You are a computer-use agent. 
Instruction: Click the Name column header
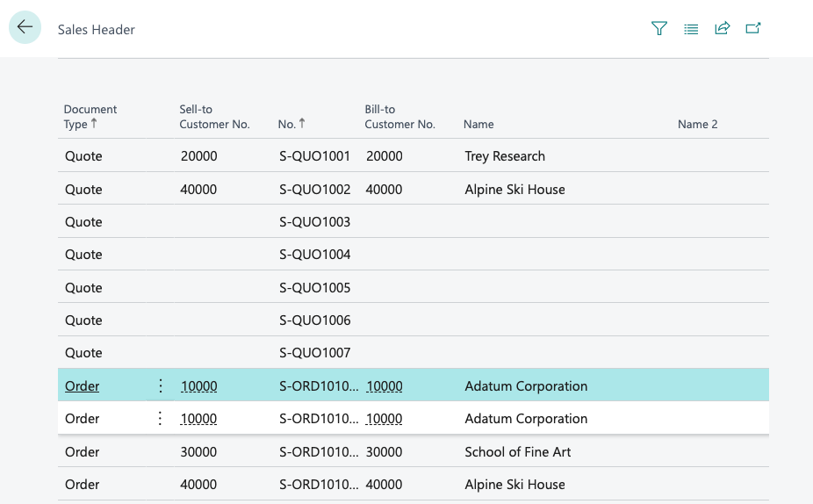478,125
